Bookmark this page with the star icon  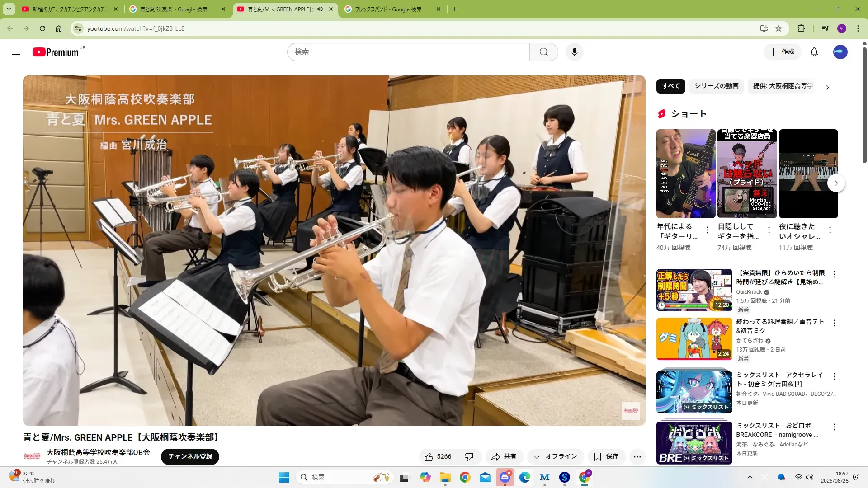tap(778, 28)
